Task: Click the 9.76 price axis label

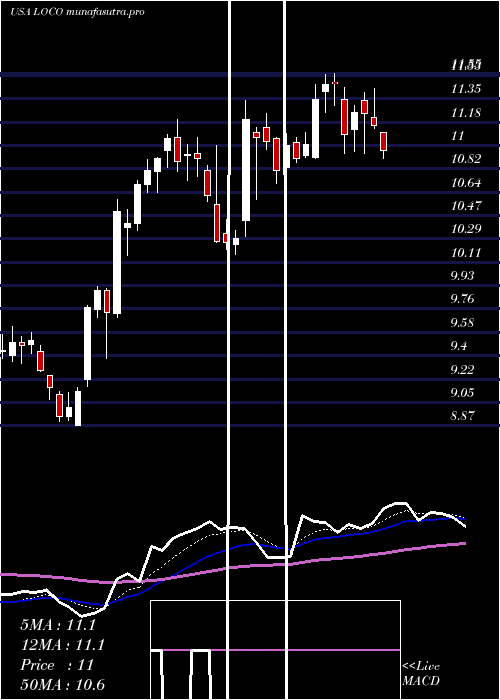Action: (x=462, y=299)
